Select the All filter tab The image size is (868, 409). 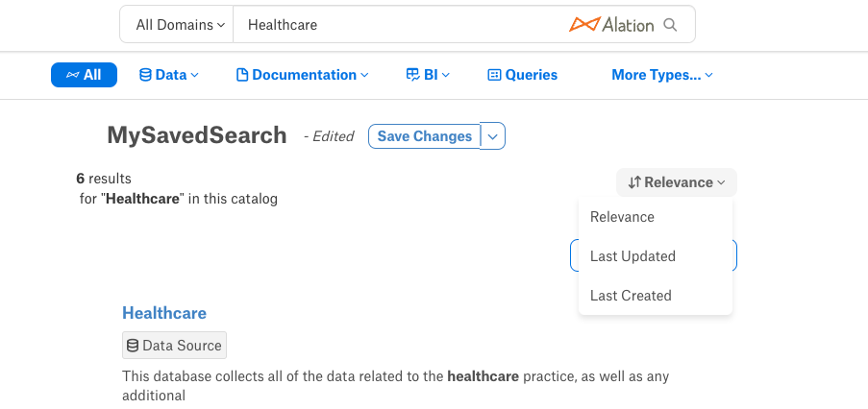tap(85, 75)
